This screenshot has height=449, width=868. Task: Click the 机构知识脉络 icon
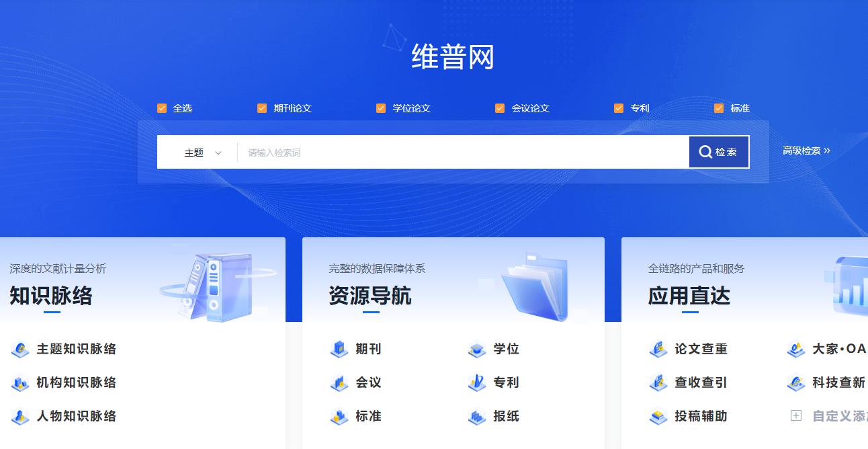click(x=20, y=383)
